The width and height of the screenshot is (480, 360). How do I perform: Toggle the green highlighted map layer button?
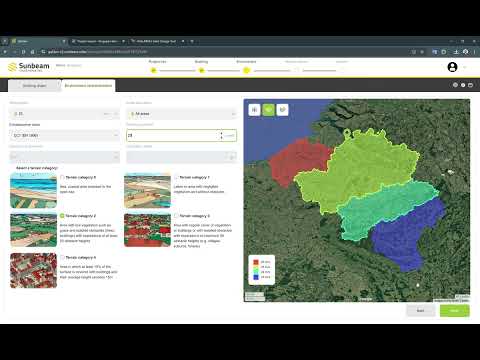268,110
